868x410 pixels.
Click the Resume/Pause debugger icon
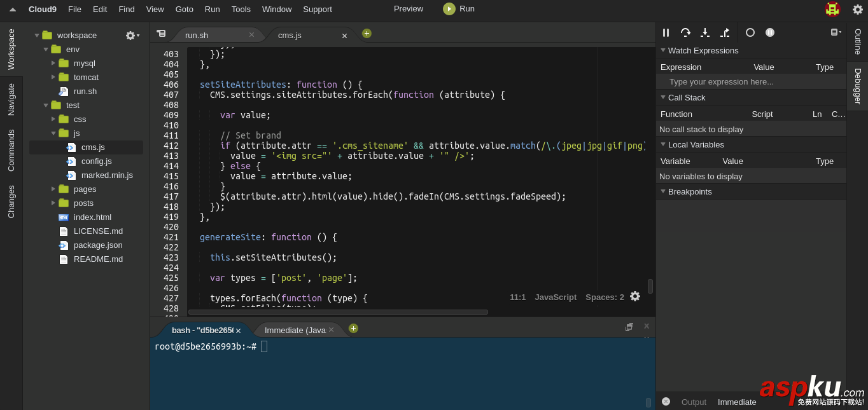666,32
